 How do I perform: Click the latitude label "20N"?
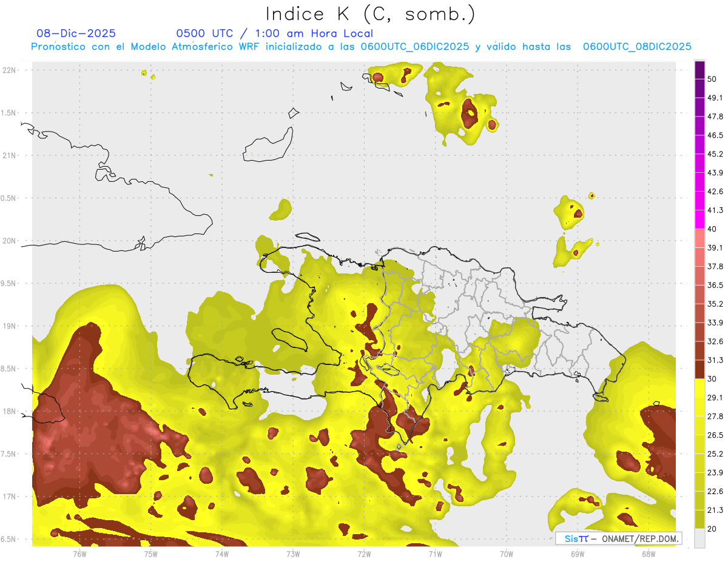[x=10, y=241]
